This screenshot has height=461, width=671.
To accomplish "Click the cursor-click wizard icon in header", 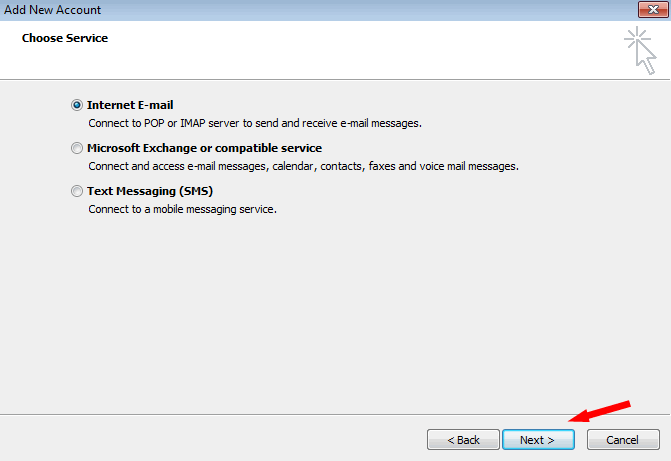I will pos(640,51).
